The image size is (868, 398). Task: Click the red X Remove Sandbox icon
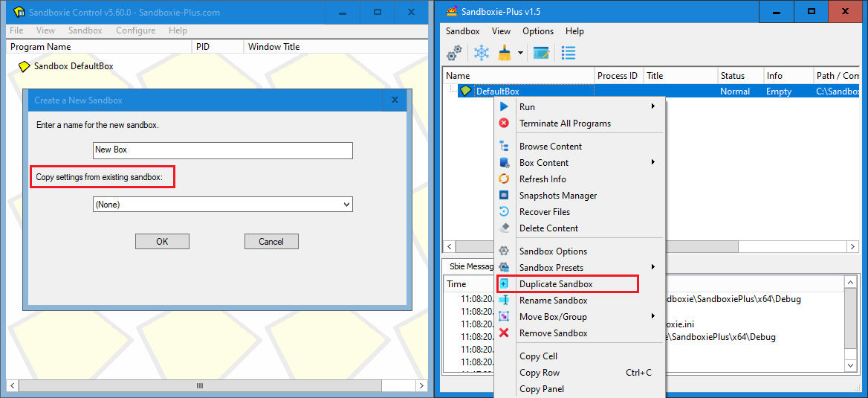tap(504, 333)
